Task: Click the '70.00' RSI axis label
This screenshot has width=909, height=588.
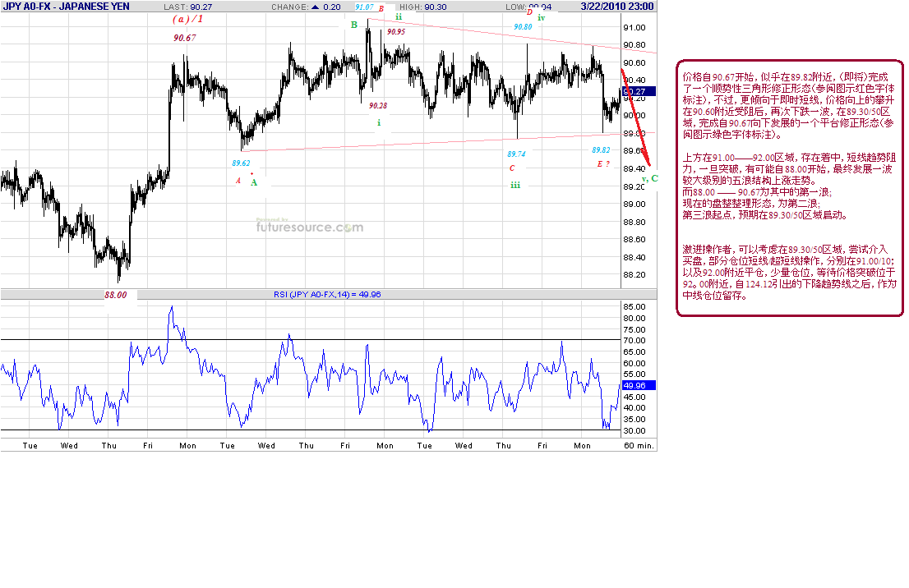Action: pos(634,341)
